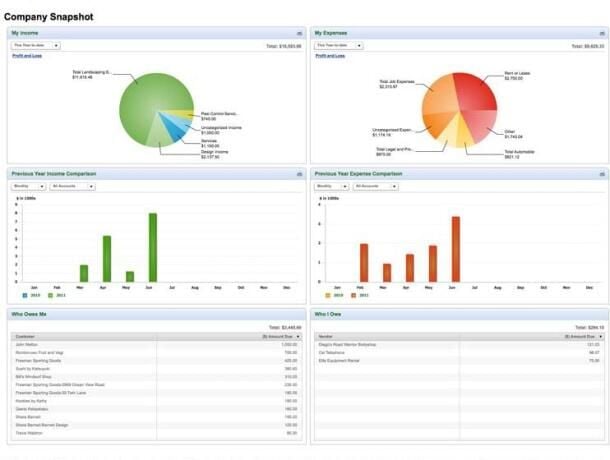Viewport: 610px width, 460px height.
Task: Collapse the Previous Year Expense Comparison panel
Action: (x=602, y=174)
